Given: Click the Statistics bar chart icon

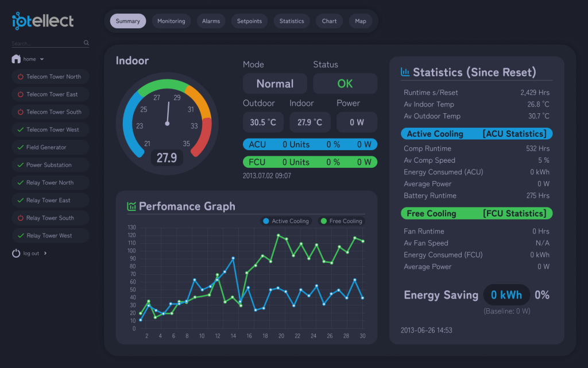Looking at the screenshot, I should 405,72.
